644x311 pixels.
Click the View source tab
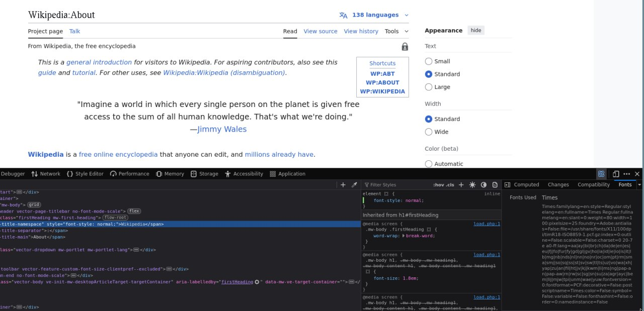[x=320, y=31]
